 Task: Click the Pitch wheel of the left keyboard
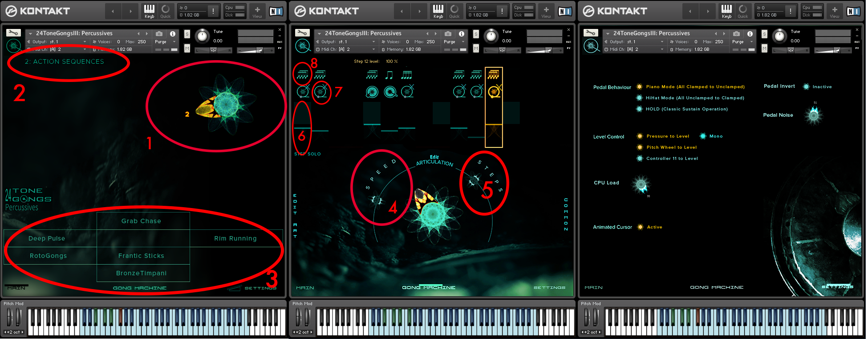click(9, 318)
